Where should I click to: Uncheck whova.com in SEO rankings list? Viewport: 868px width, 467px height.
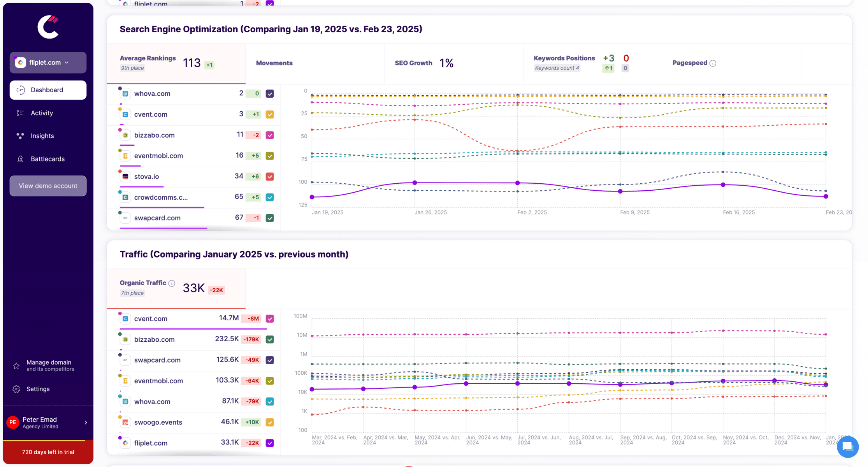click(270, 94)
